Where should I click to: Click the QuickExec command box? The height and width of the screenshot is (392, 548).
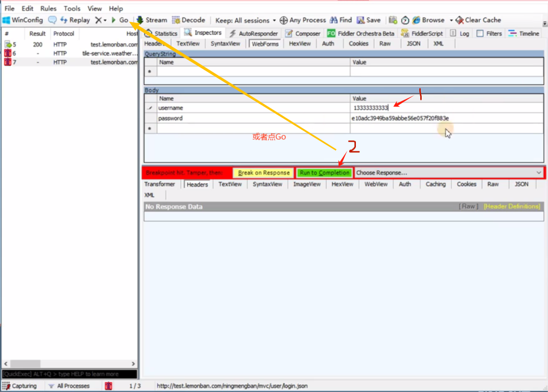(70, 374)
